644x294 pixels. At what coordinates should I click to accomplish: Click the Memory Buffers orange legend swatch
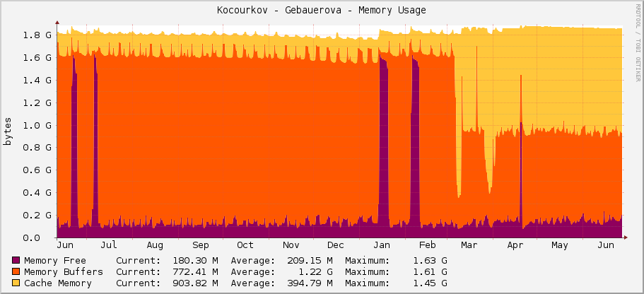click(16, 272)
